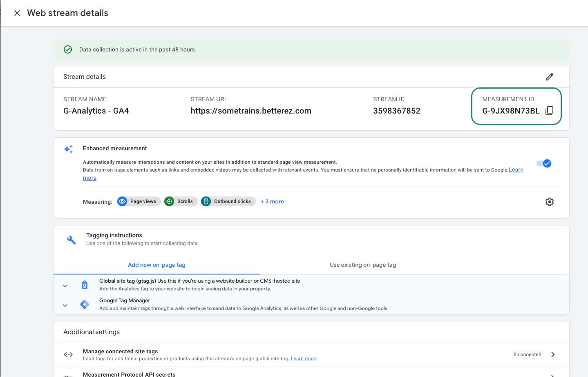Expand the Google Tag Manager chevron
Viewport: 588px width, 377px height.
[65, 305]
